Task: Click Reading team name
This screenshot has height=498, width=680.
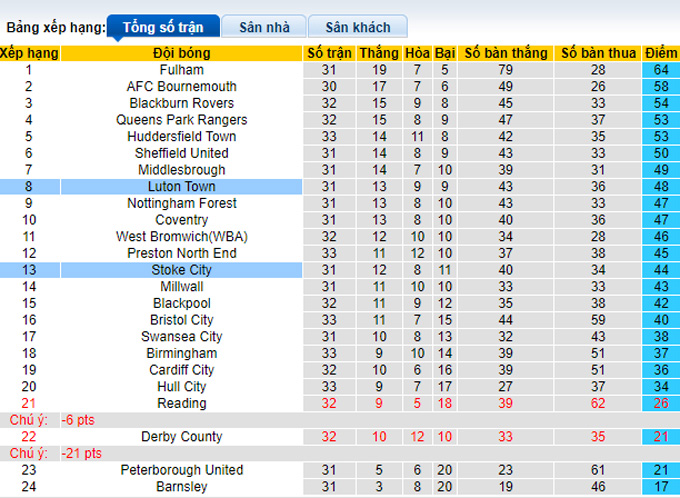Action: pos(181,403)
